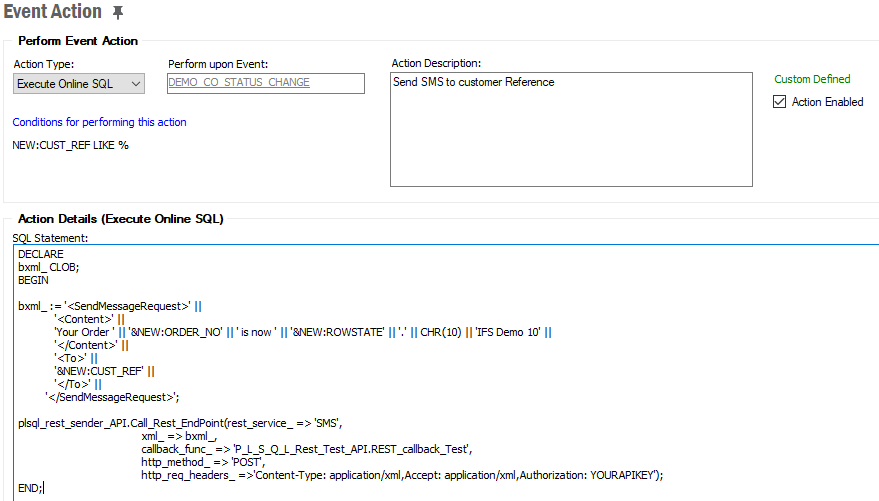The height and width of the screenshot is (501, 879).
Task: Click the pin icon beside Event Action title
Action: [x=119, y=13]
